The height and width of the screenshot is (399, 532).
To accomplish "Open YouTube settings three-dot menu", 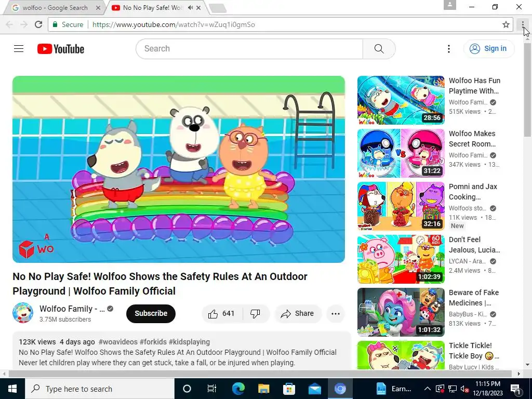I will tap(448, 49).
